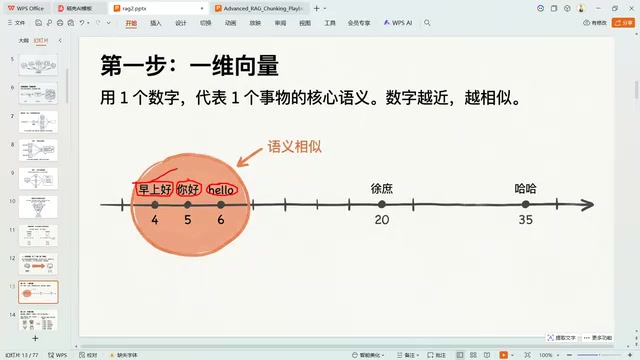This screenshot has height=360, width=640.
Task: Open a new tab with the plus button
Action: [x=316, y=8]
